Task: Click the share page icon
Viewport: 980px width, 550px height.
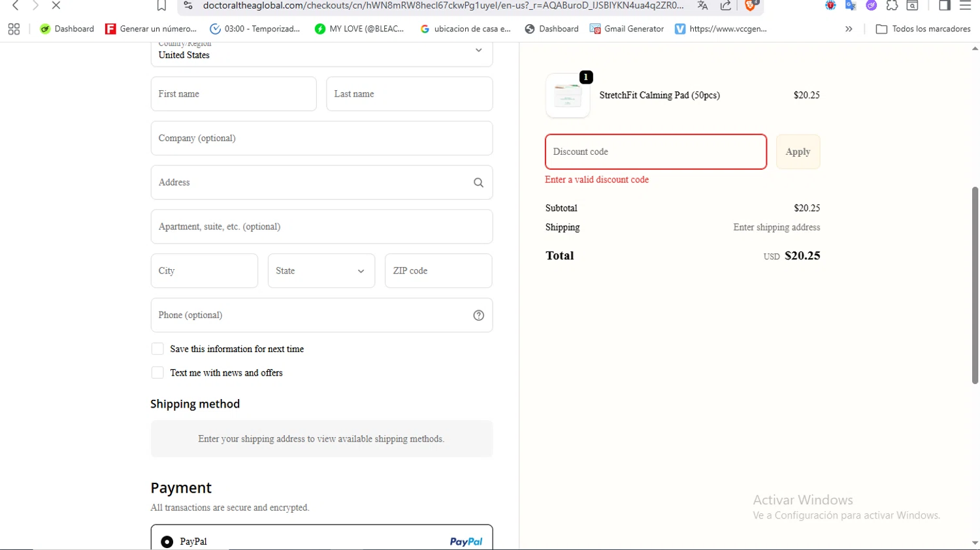Action: 726,5
